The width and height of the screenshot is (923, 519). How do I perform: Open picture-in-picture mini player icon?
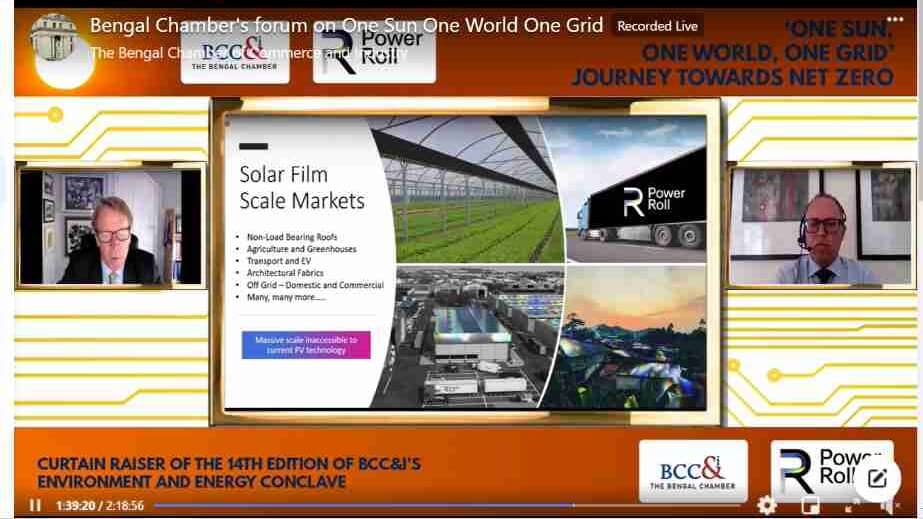tap(811, 505)
